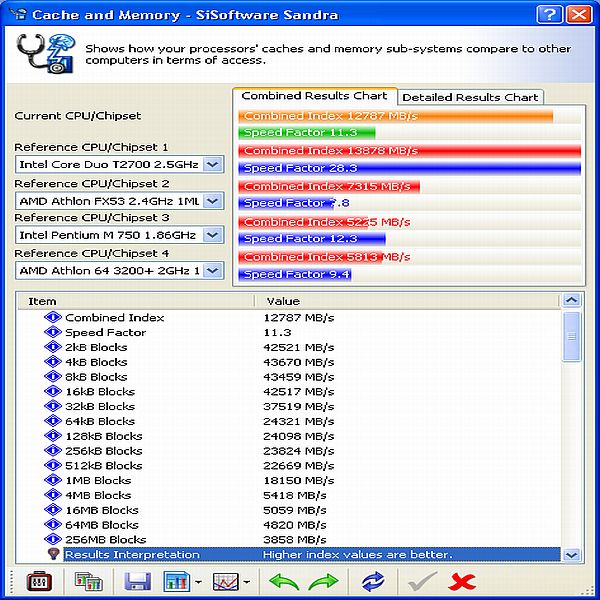This screenshot has width=600, height=600.
Task: Click red Combined Index 13878 MB/s bar
Action: (x=409, y=151)
